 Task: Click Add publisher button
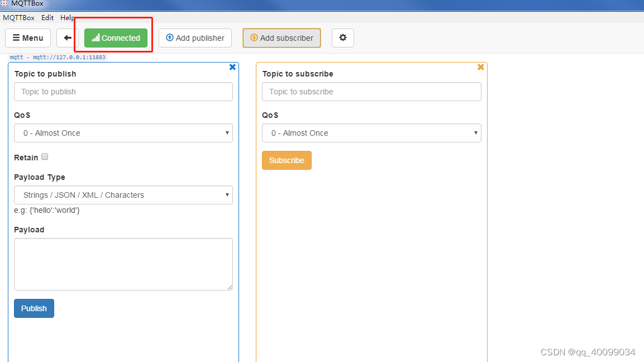(x=195, y=38)
